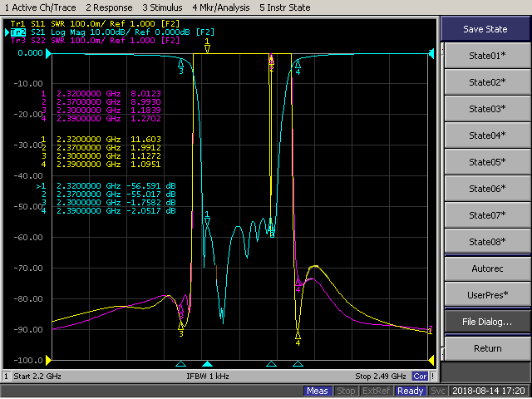Image resolution: width=532 pixels, height=399 pixels.
Task: Click yellow marker readout 1.0951
Action: click(x=146, y=165)
